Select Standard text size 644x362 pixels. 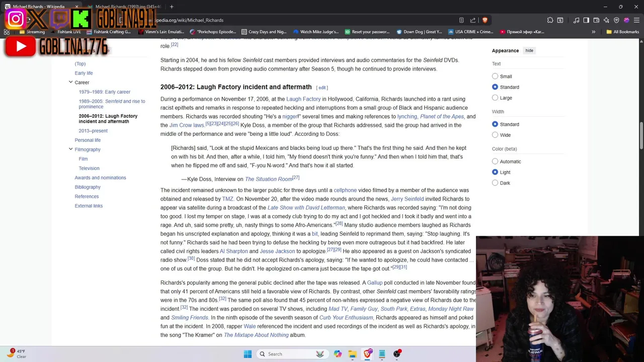pos(495,87)
